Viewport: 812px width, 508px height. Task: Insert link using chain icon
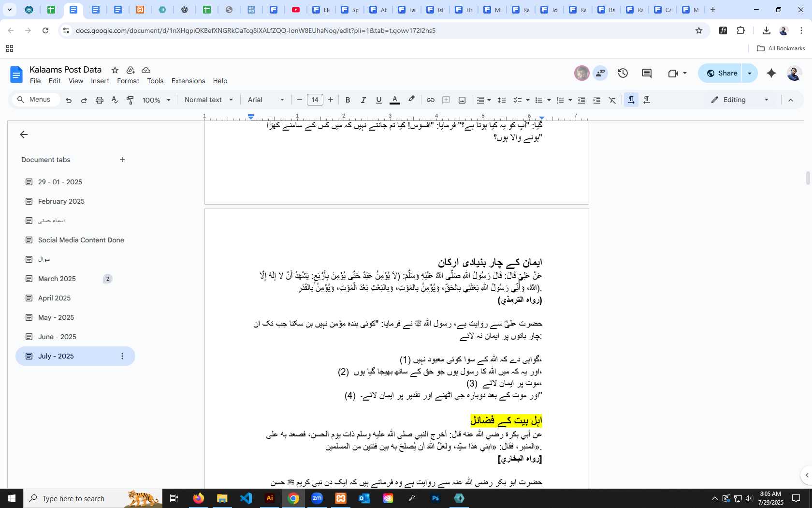pos(430,100)
